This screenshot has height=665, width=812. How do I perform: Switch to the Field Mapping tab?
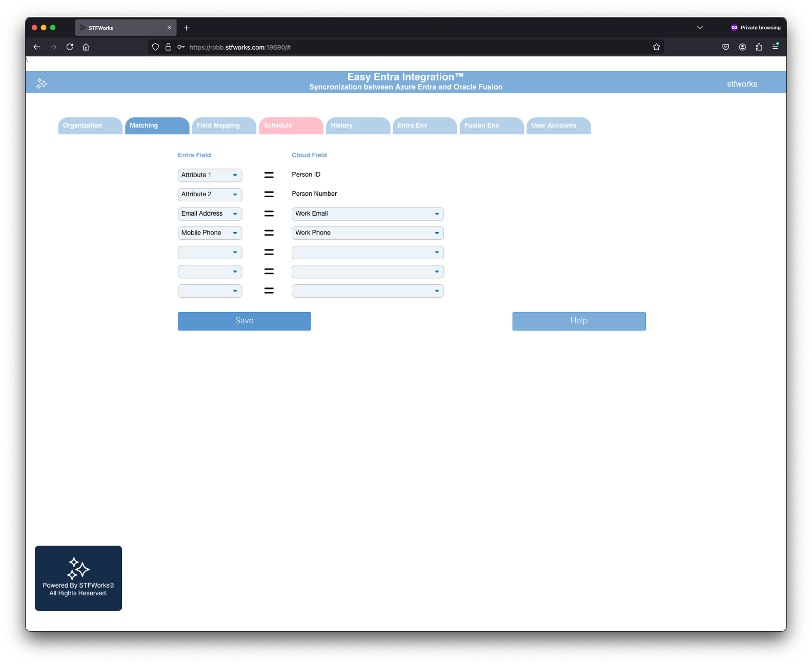coord(224,126)
